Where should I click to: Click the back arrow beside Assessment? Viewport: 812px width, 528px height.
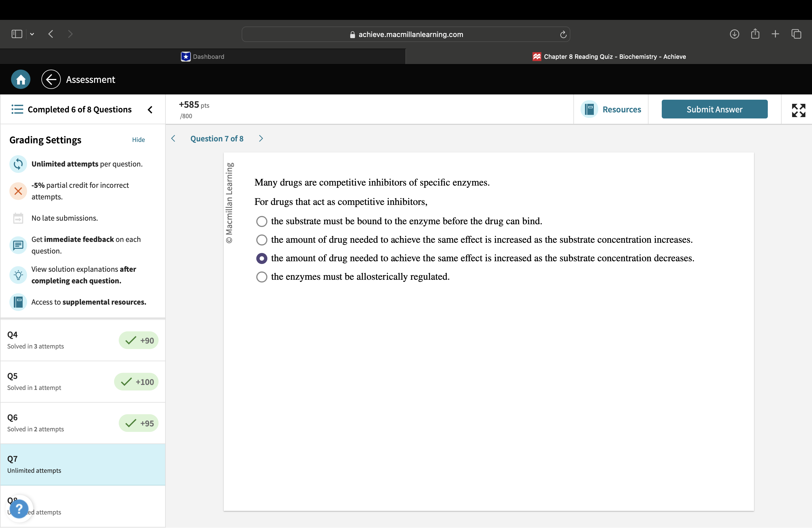[x=51, y=80]
